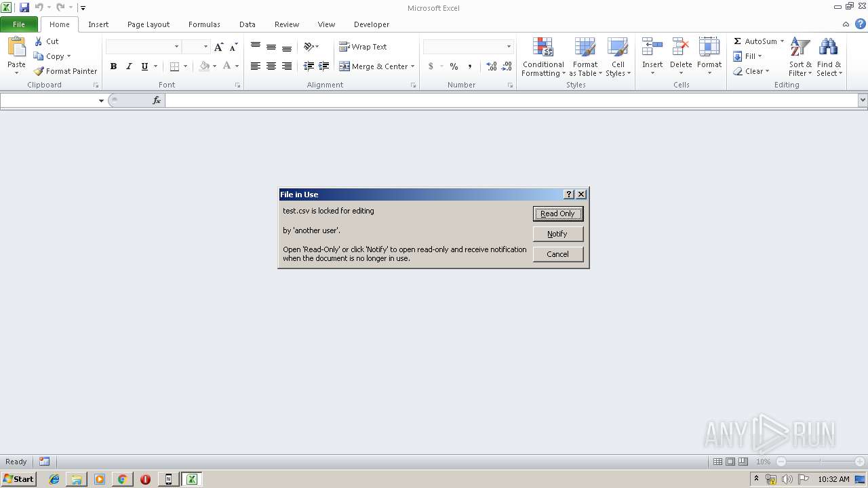Click the Find & Select binoculars icon
The image size is (868, 488).
click(828, 47)
